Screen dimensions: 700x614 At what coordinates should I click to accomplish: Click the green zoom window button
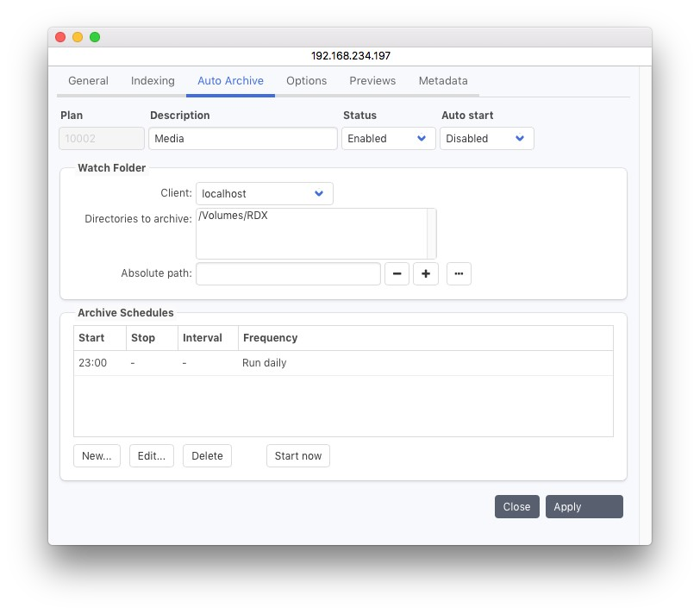[x=95, y=37]
